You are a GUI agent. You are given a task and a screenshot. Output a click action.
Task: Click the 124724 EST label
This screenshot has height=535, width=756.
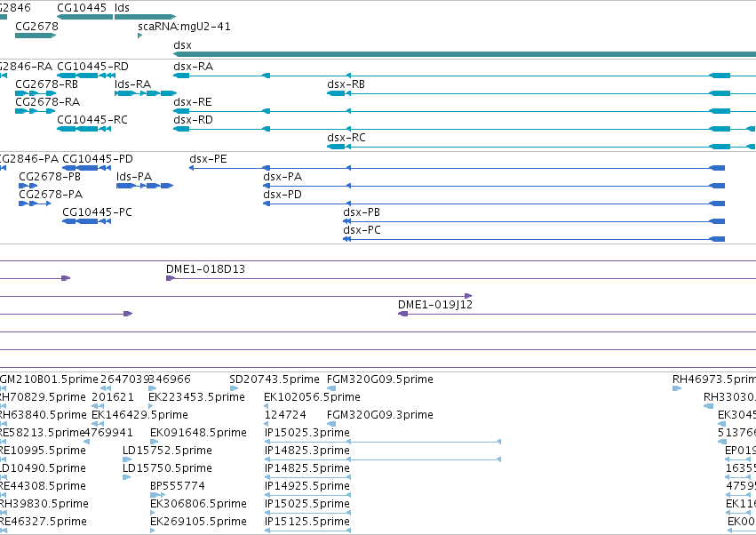[x=285, y=415]
